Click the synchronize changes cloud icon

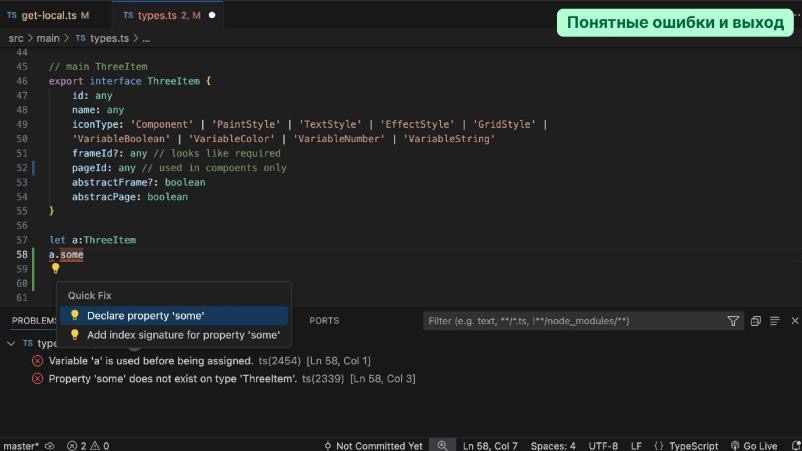click(x=50, y=446)
